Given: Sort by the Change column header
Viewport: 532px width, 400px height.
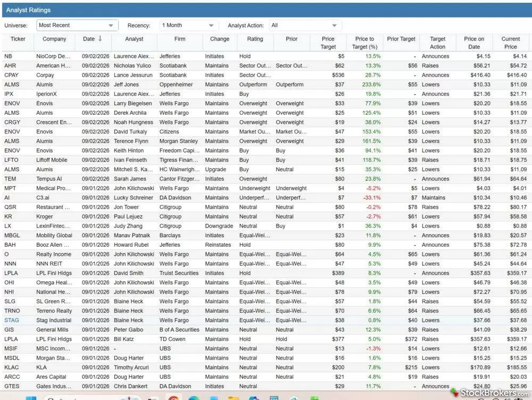Looking at the screenshot, I should [x=220, y=39].
